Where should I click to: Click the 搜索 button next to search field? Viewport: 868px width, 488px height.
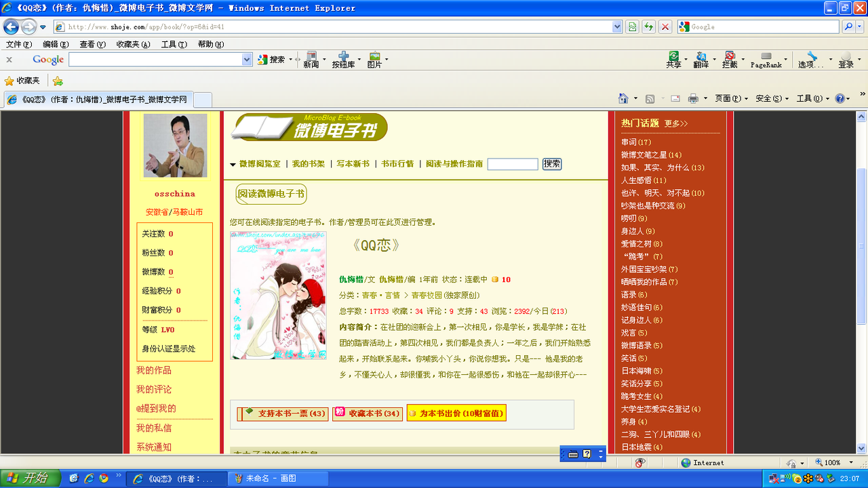coord(552,164)
